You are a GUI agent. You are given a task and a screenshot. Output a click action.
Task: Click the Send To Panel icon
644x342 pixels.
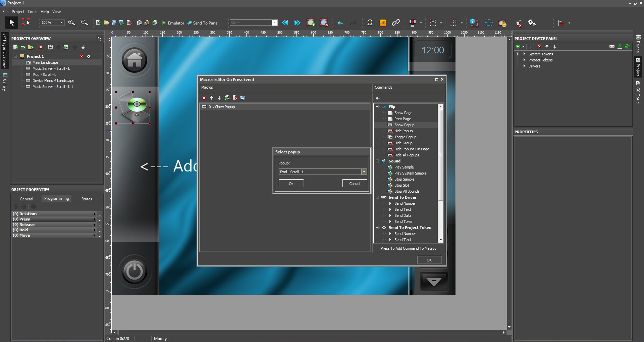[x=203, y=23]
